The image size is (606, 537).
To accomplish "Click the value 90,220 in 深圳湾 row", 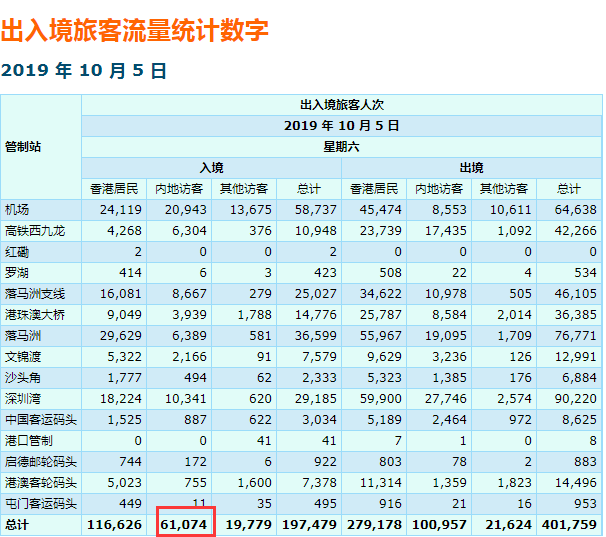I will coord(575,399).
